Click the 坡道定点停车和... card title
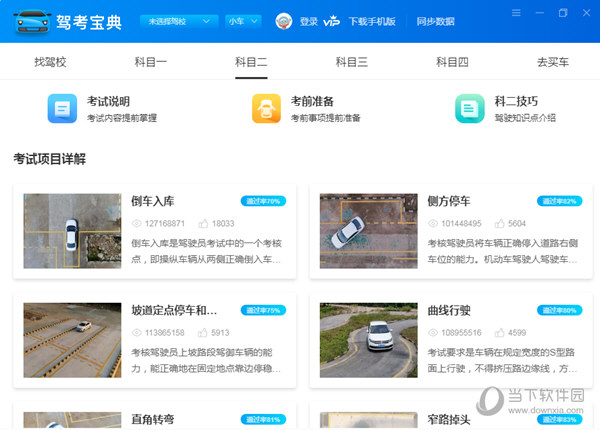 [174, 310]
